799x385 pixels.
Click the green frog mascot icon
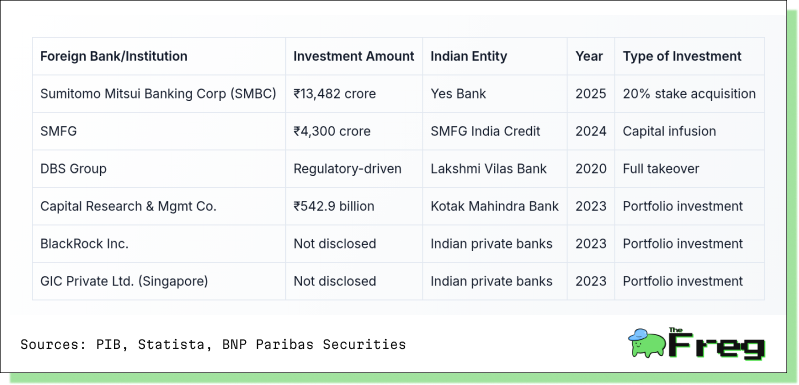point(647,343)
